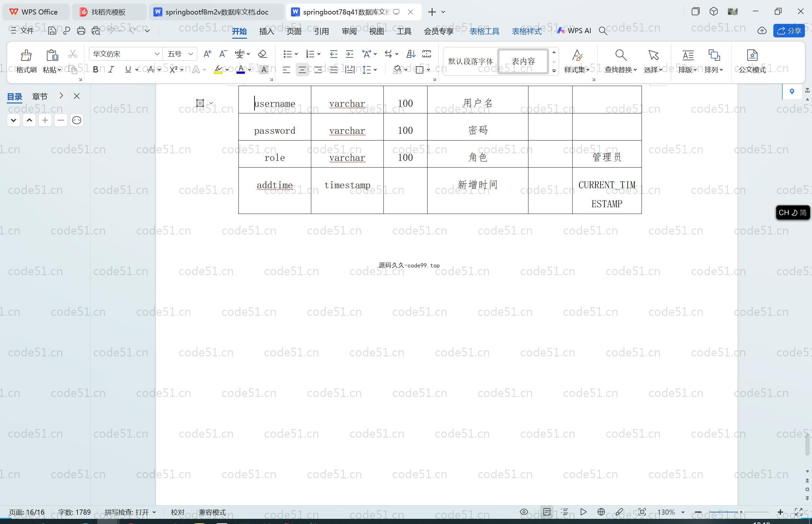
Task: Click the Decrease indent icon
Action: (x=333, y=54)
